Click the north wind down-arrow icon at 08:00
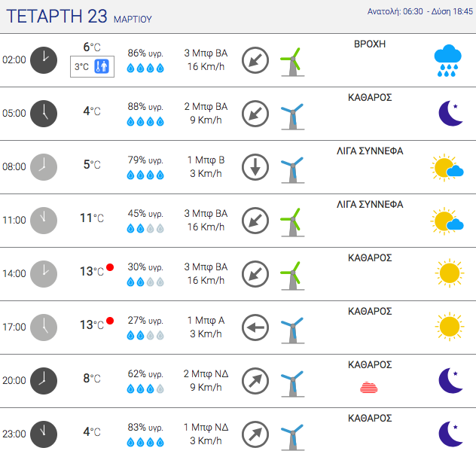This screenshot has width=476, height=457. click(x=255, y=167)
